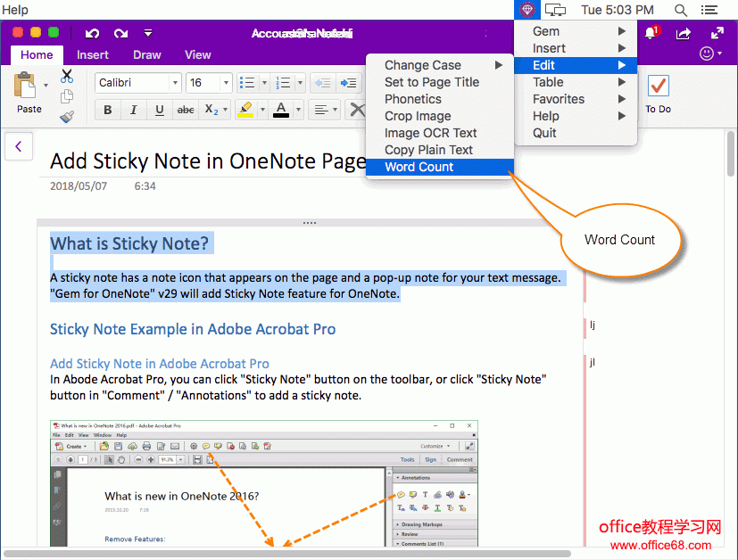This screenshot has width=738, height=560.
Task: Switch to the Draw tab
Action: pos(147,55)
